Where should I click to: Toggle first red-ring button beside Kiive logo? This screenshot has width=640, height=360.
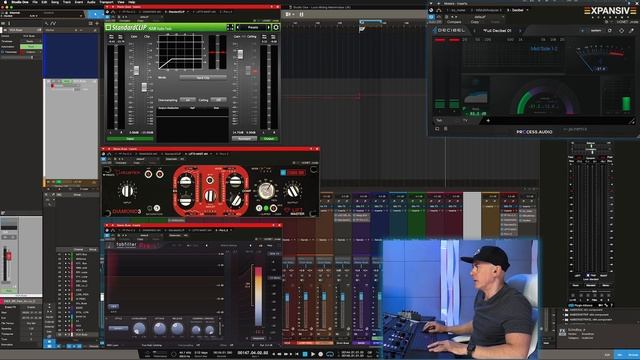(x=149, y=174)
